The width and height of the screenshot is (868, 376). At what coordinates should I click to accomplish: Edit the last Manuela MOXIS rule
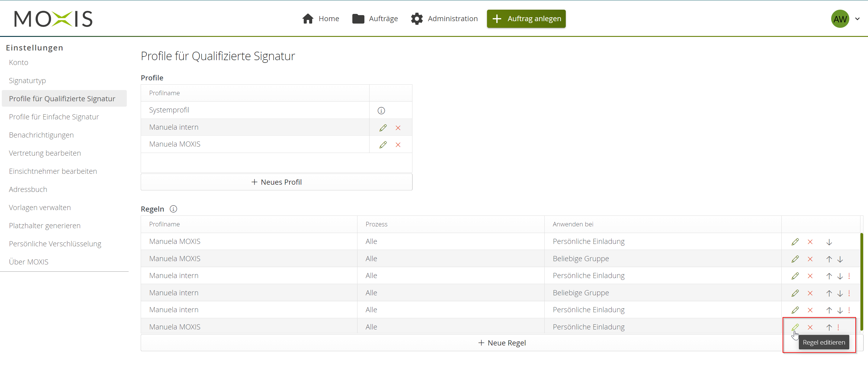pyautogui.click(x=795, y=327)
